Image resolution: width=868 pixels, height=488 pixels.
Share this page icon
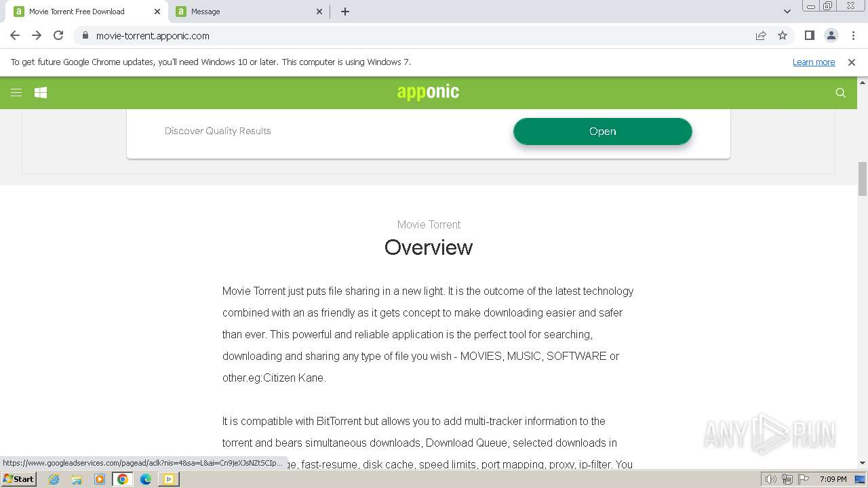pyautogui.click(x=761, y=35)
